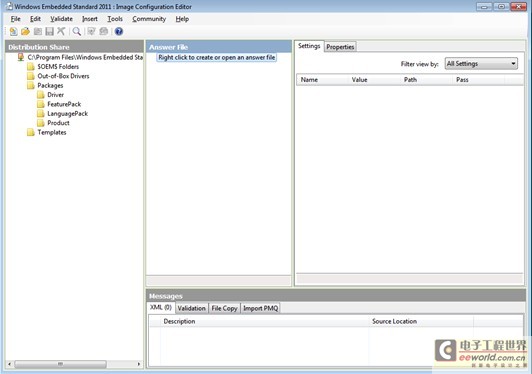Screen dimensions: 532x374
Task: Open the Tools menu
Action: point(115,19)
